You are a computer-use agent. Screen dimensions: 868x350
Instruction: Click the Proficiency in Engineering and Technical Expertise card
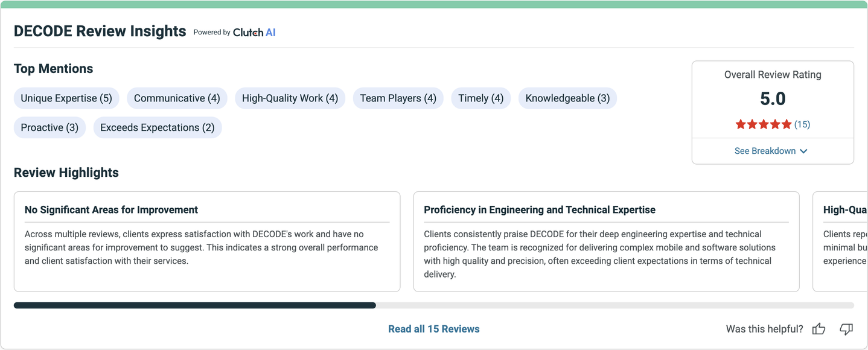click(x=607, y=241)
